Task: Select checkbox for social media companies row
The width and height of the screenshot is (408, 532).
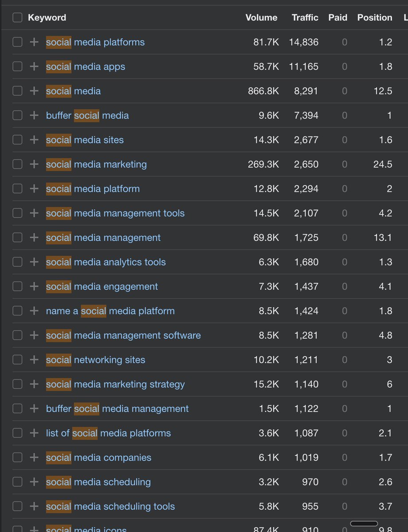Action: coord(17,458)
